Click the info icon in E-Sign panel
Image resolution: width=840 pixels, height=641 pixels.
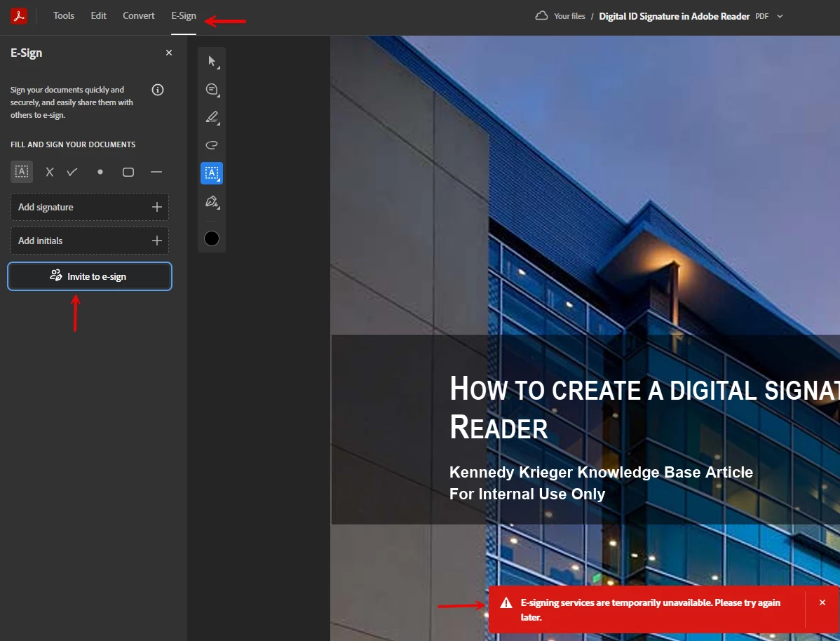pos(158,90)
